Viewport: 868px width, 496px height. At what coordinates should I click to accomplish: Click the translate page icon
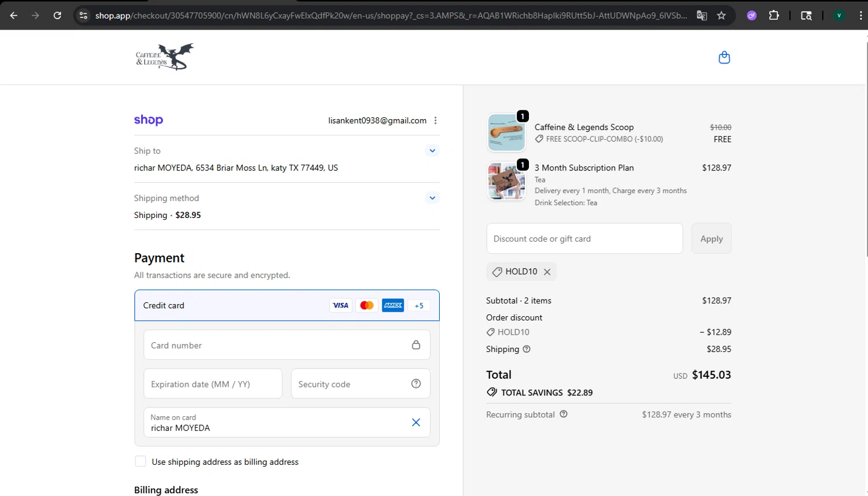[702, 16]
